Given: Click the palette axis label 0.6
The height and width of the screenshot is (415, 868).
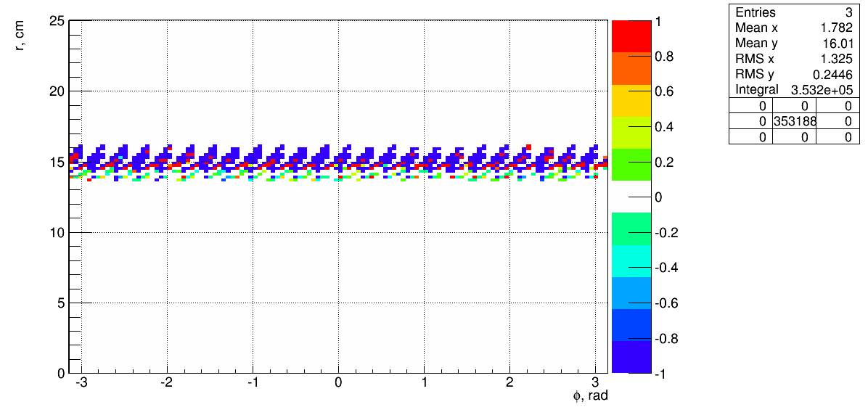Looking at the screenshot, I should pyautogui.click(x=664, y=91).
